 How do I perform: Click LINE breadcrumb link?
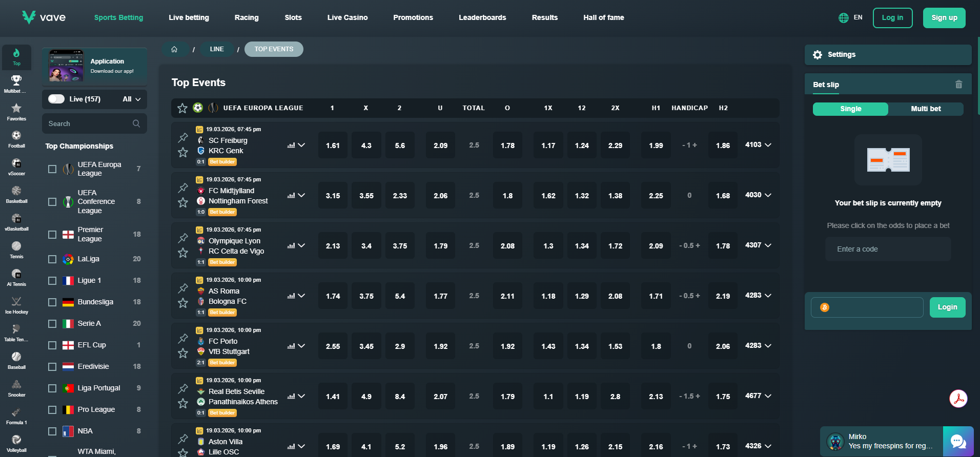217,49
